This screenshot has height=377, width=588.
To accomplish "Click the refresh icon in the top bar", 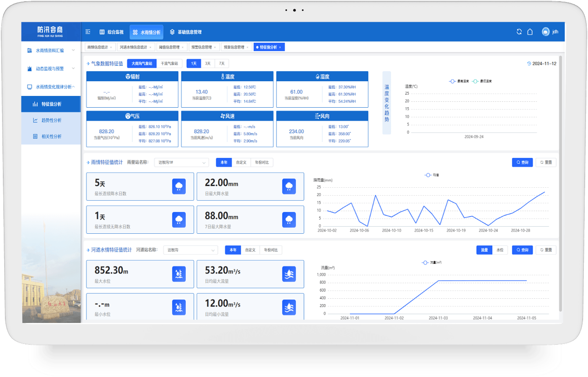I will tap(519, 32).
